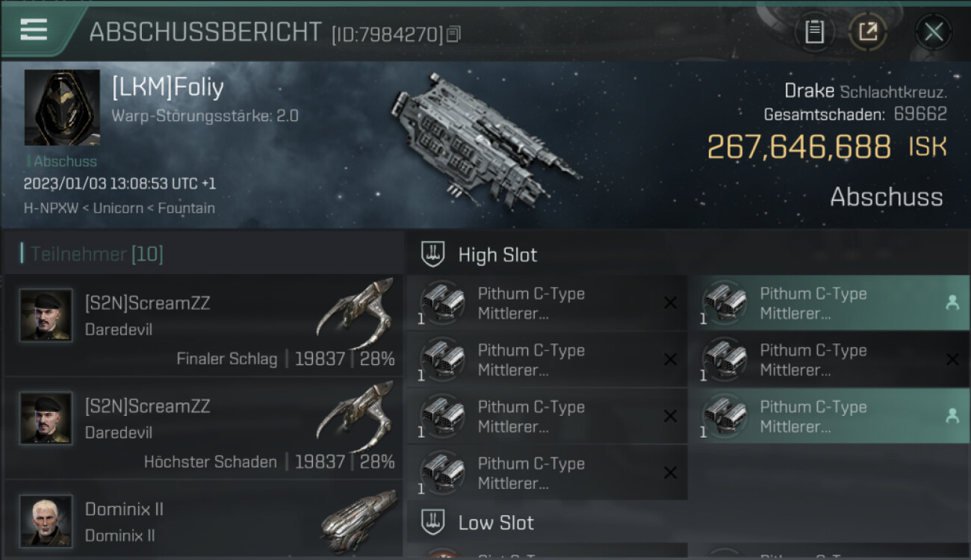The image size is (971, 560).
Task: Open ScreamZZ Finaler Schlag portrait
Action: tap(46, 315)
